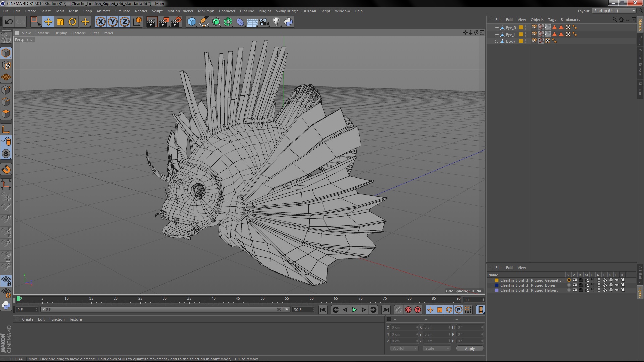Screen dimensions: 644x362
Task: Switch to Model mode in left palette
Action: pos(6,53)
